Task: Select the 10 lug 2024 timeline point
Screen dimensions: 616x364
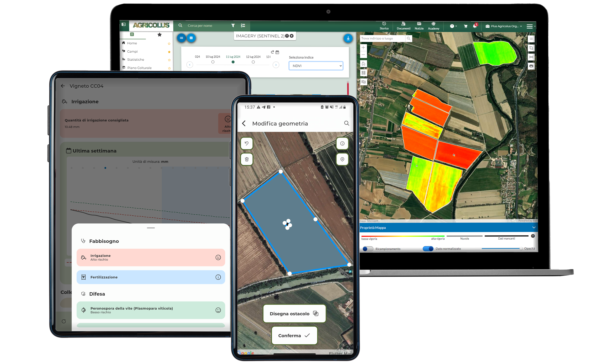Action: tap(213, 62)
